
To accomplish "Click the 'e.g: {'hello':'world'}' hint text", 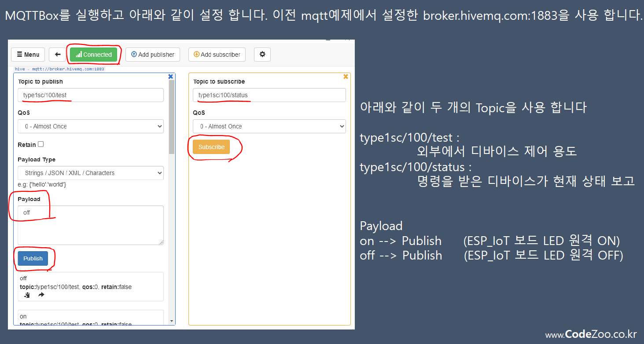I will (x=42, y=184).
